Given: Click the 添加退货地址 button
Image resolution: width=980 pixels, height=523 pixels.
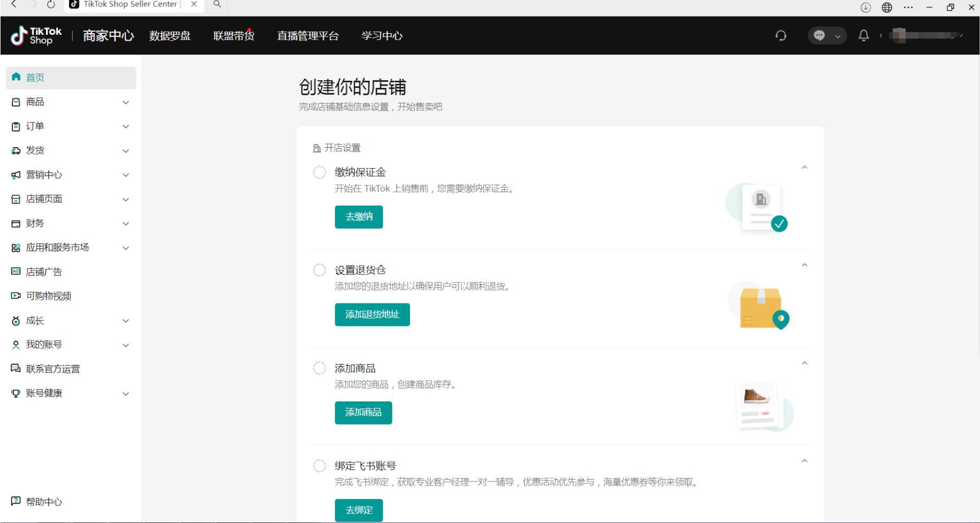Looking at the screenshot, I should [373, 315].
